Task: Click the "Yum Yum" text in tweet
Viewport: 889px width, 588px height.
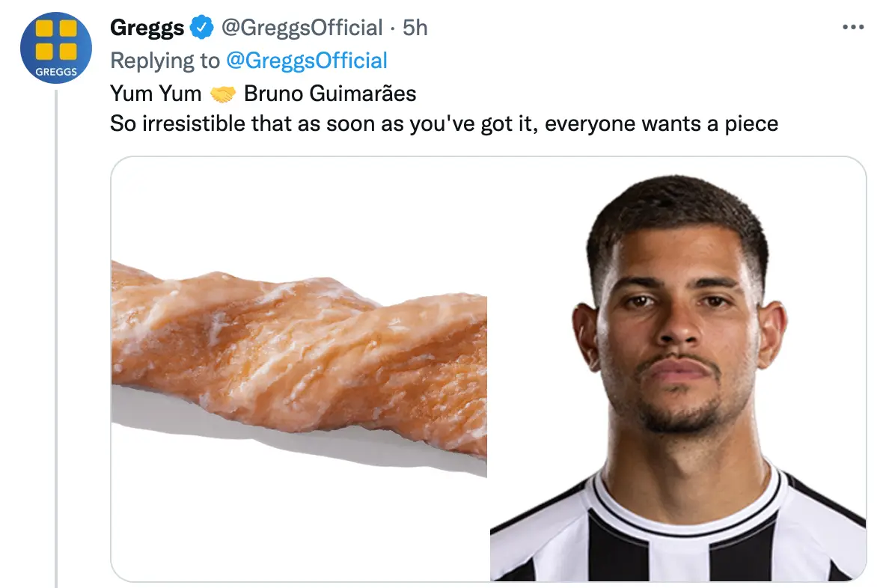Action: tap(156, 94)
